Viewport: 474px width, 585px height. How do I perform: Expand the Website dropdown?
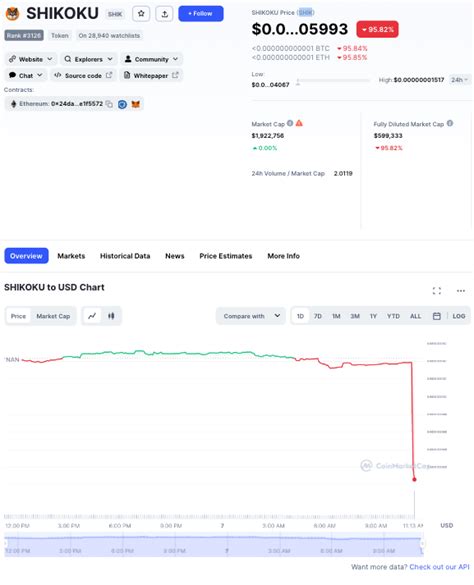tap(31, 59)
